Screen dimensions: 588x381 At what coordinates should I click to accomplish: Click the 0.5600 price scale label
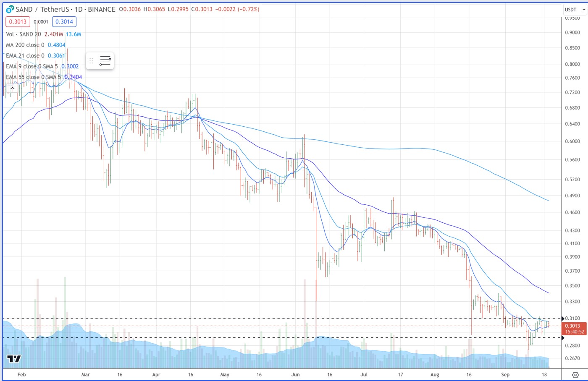click(x=572, y=159)
